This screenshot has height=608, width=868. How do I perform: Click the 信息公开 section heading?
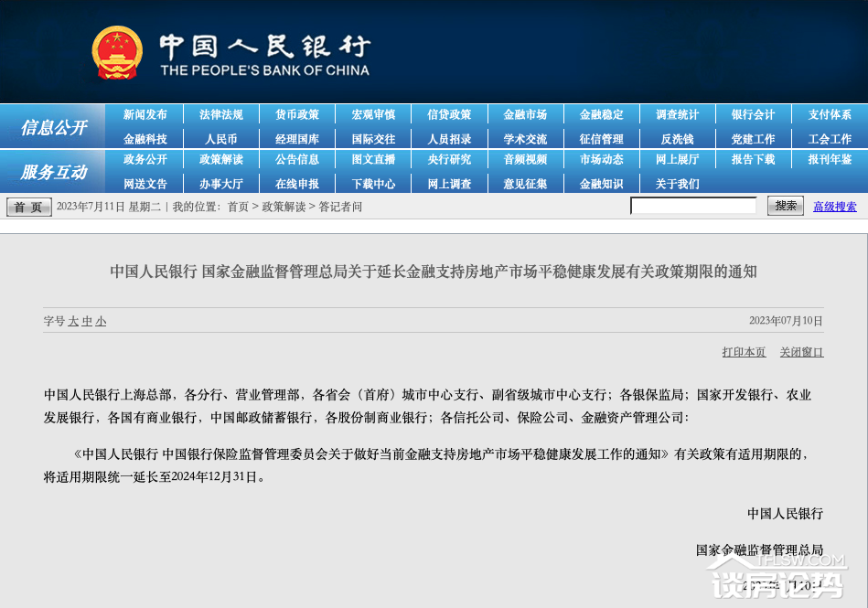tap(54, 128)
